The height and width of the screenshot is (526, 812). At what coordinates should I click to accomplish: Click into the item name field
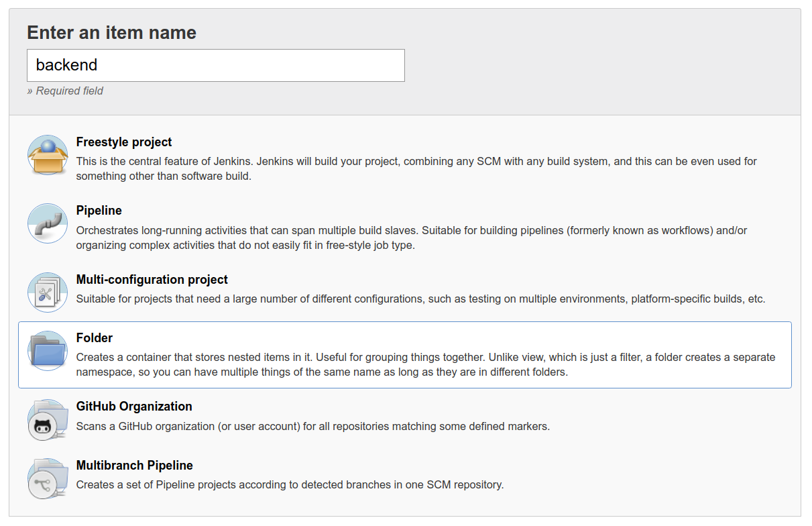215,65
